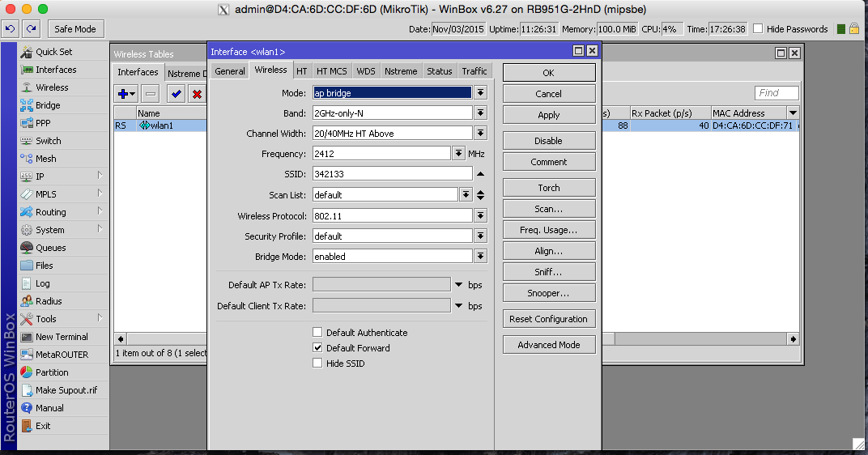868x455 pixels.
Task: Open the Switch menu item
Action: click(63, 141)
